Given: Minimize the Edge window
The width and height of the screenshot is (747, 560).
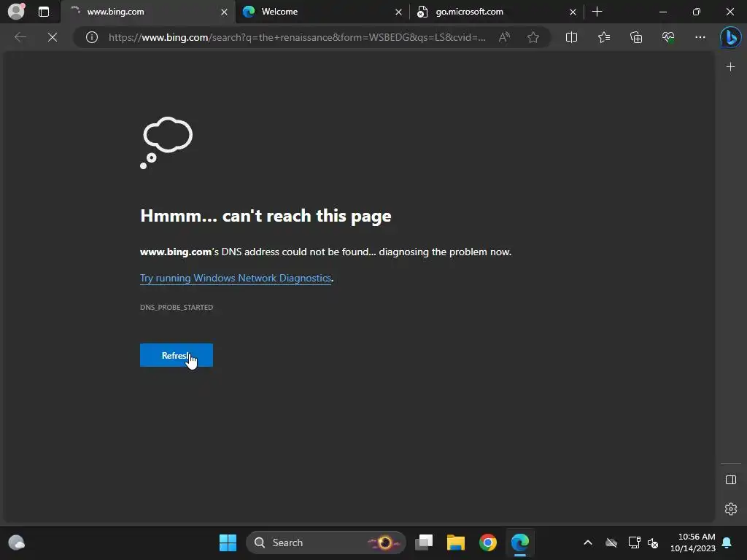Looking at the screenshot, I should (x=663, y=12).
